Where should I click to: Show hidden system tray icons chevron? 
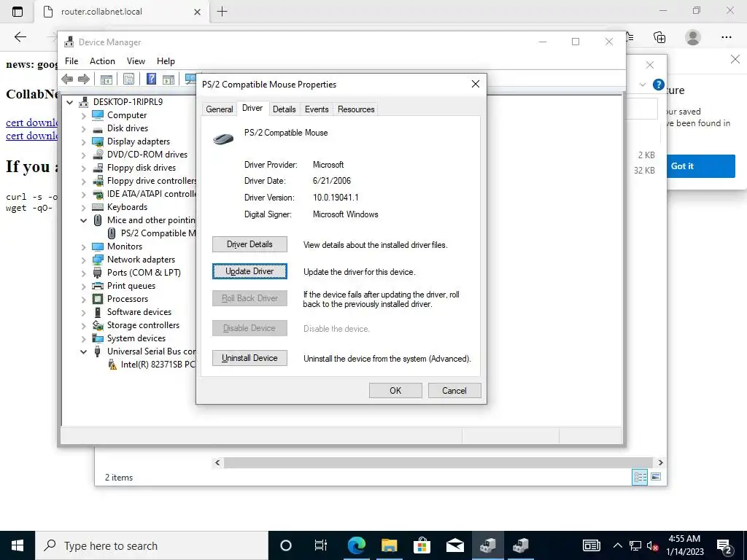617,545
